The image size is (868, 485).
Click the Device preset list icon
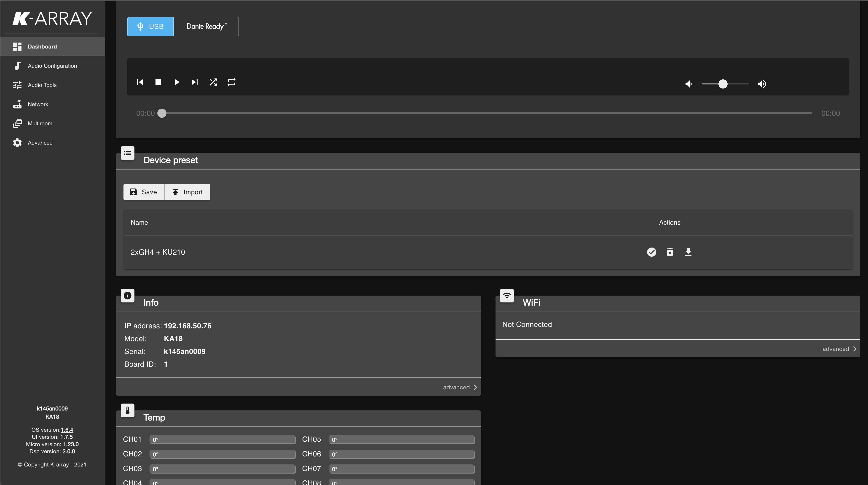pos(127,153)
